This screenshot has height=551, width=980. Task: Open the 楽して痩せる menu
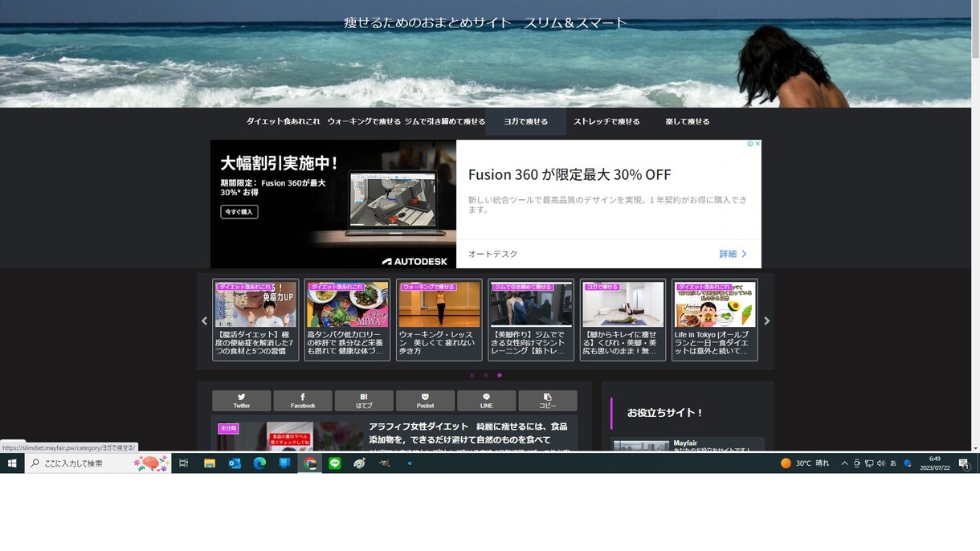[688, 121]
